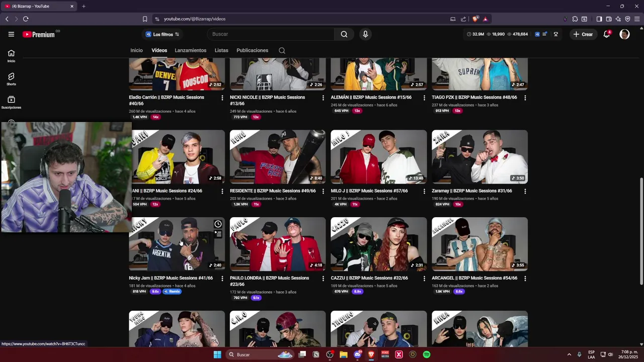Viewport: 644px width, 362px height.
Task: Open options for ALEMÁN video
Action: point(424,98)
